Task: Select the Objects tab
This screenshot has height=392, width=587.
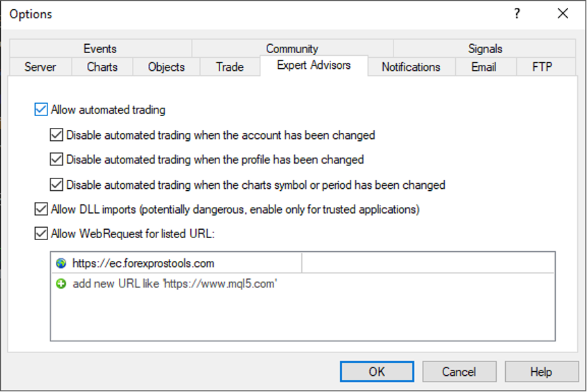Action: [166, 67]
